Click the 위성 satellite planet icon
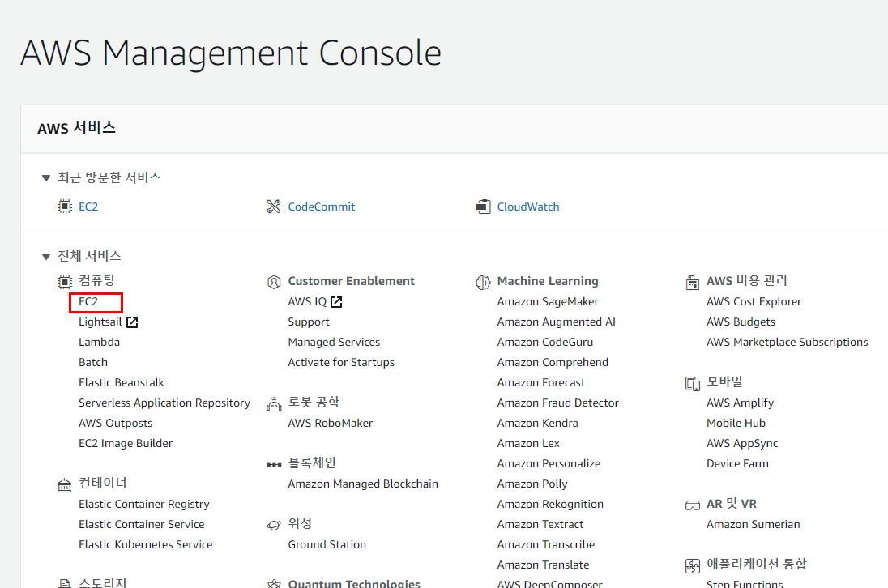 [274, 525]
